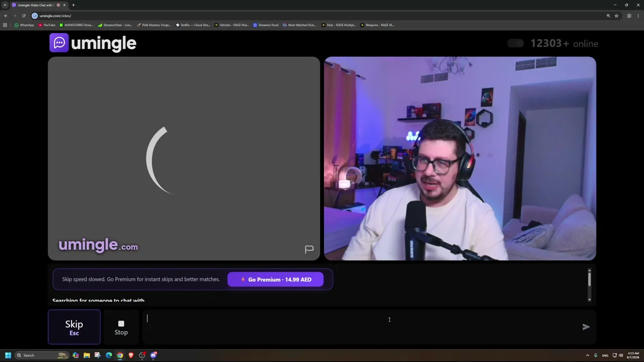Open the volume icon in system tray
The width and height of the screenshot is (644, 362).
(x=620, y=355)
